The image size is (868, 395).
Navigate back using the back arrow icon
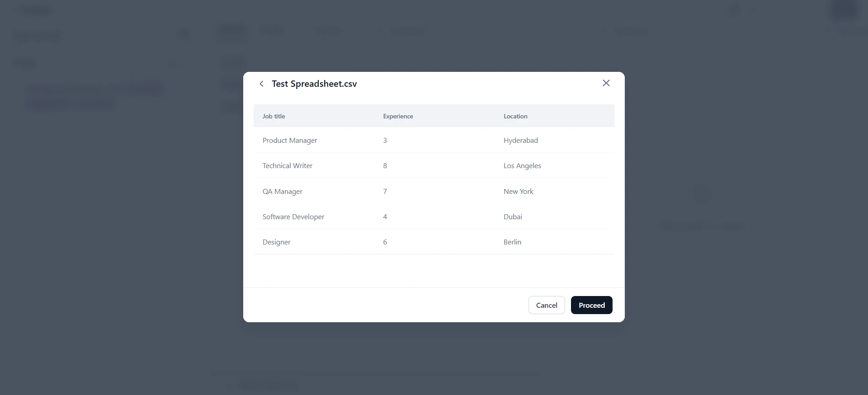[262, 84]
